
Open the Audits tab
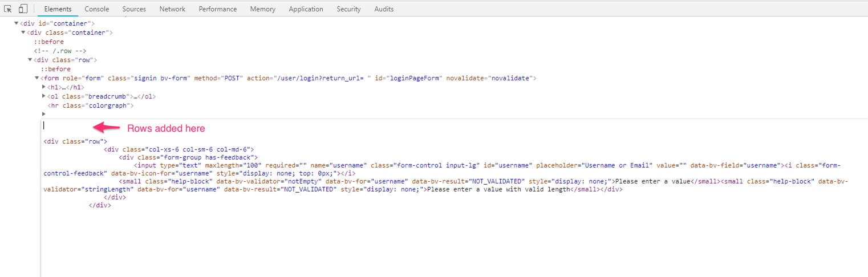point(384,9)
